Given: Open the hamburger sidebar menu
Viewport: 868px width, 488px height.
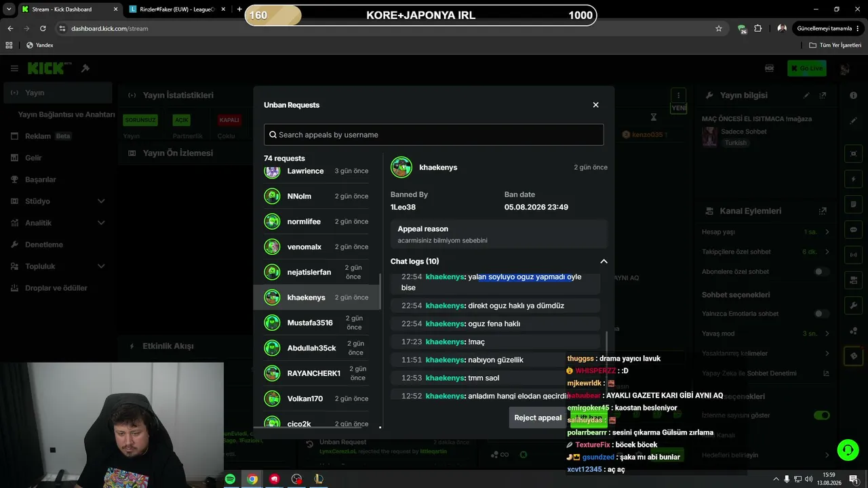Looking at the screenshot, I should 14,68.
